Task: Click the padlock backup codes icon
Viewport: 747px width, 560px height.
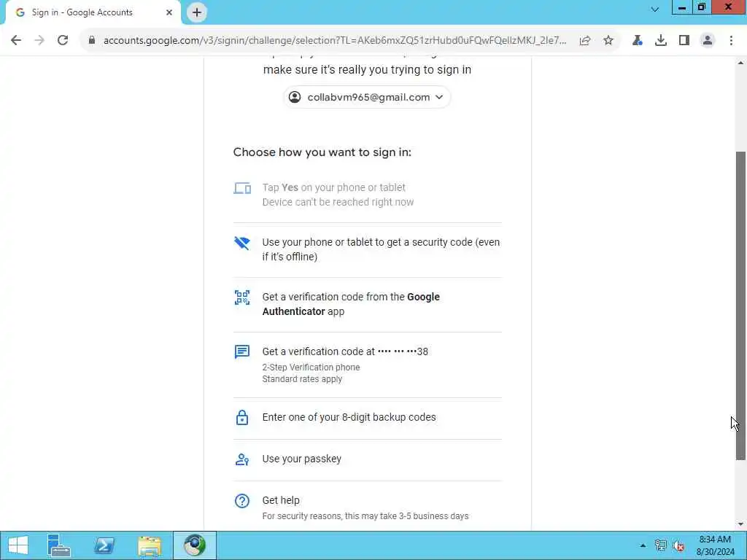Action: coord(242,418)
